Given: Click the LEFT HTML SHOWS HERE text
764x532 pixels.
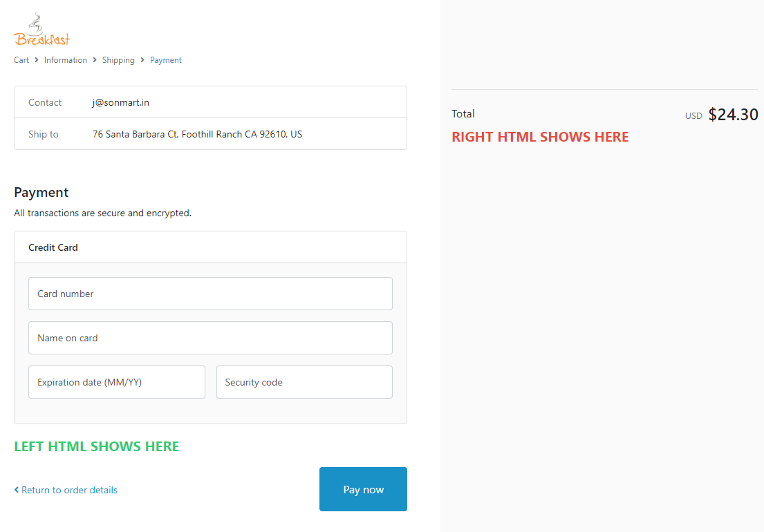Looking at the screenshot, I should point(97,446).
